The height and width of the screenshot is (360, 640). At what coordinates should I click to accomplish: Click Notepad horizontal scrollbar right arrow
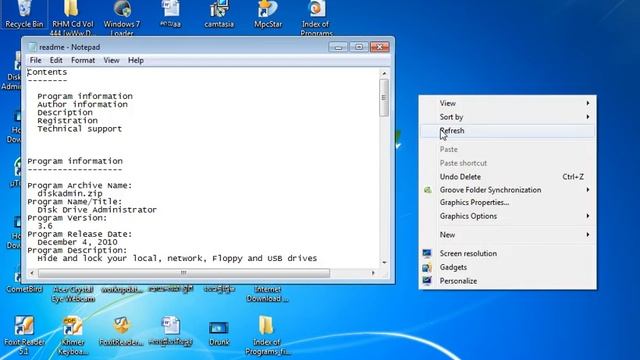373,273
